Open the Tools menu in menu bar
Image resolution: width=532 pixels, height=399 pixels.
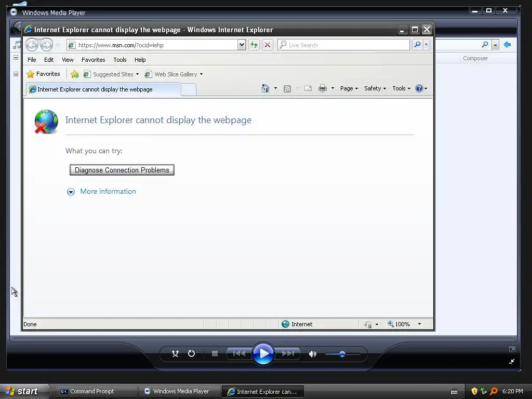click(x=120, y=60)
